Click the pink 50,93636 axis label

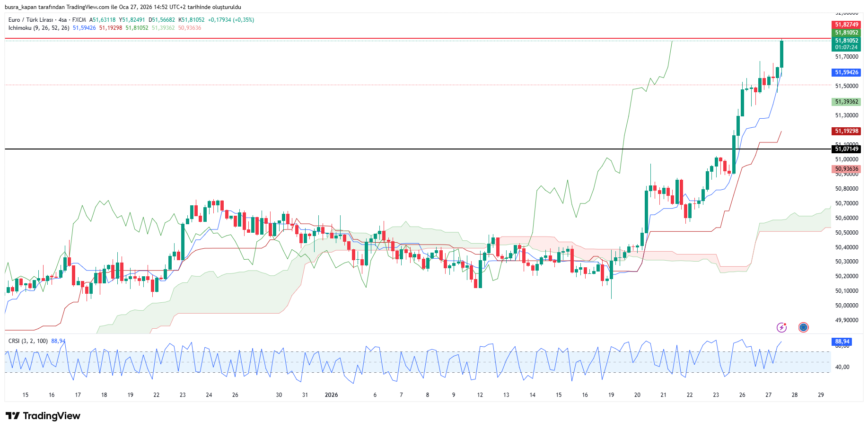(846, 169)
